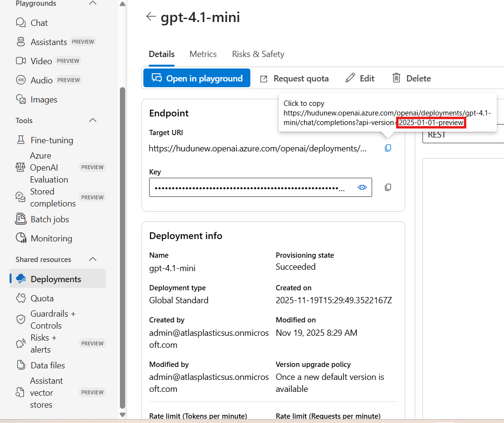Go back using the left arrow
The height and width of the screenshot is (423, 504).
tap(151, 16)
